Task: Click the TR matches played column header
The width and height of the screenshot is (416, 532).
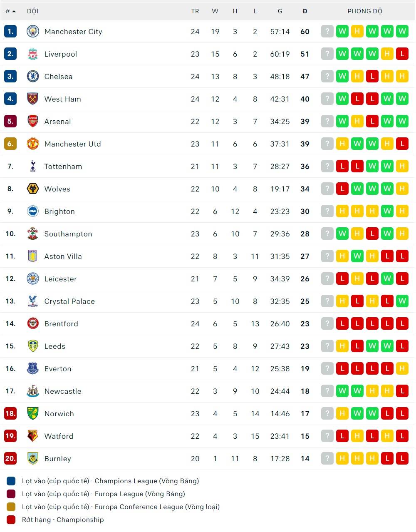Action: [x=195, y=11]
